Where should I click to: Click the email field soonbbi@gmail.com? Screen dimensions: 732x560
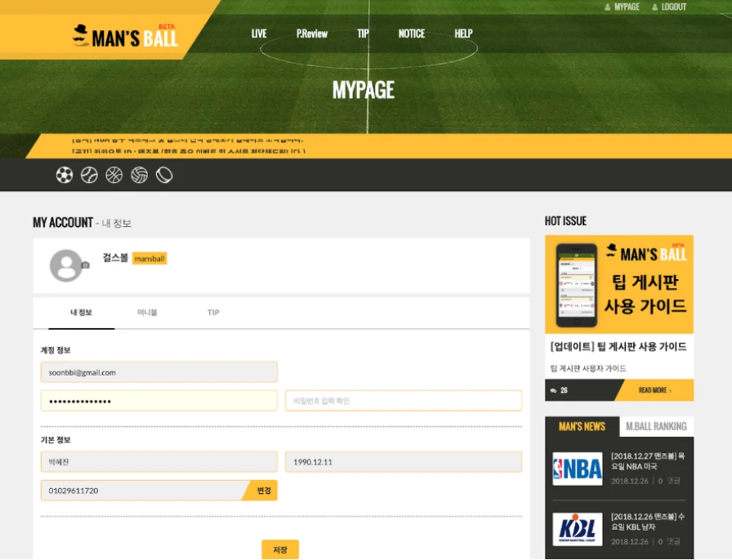click(159, 372)
